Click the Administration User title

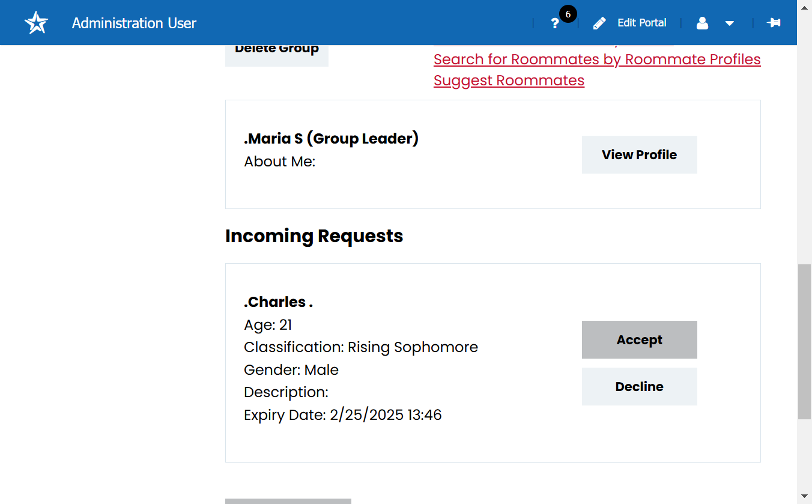click(134, 23)
